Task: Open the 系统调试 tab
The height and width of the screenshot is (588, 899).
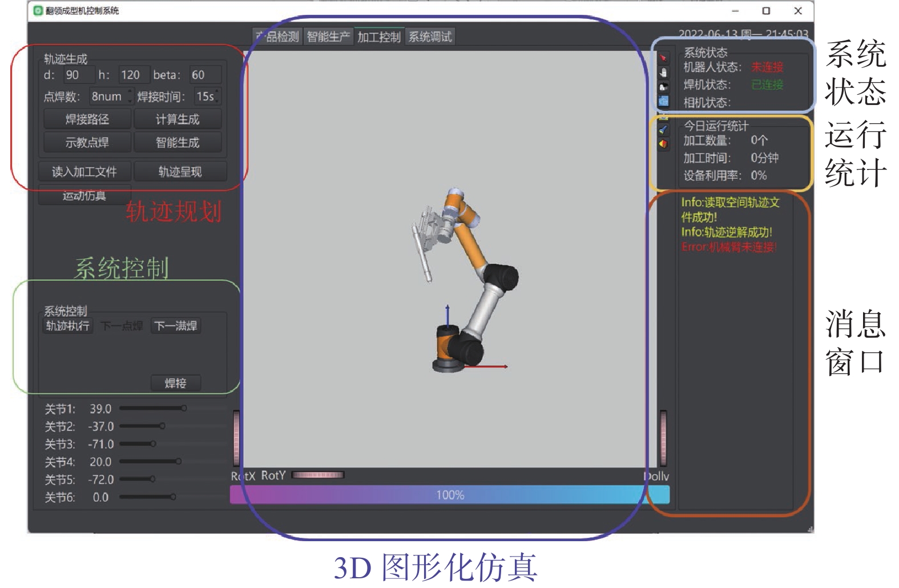Action: pos(430,37)
